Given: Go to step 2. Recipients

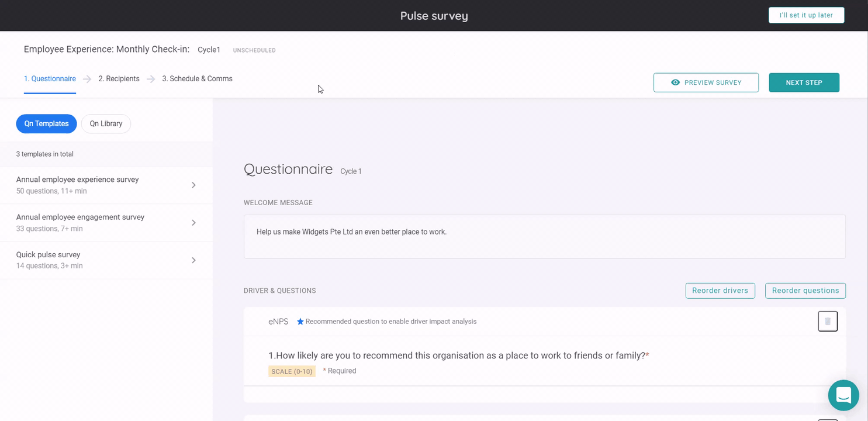Looking at the screenshot, I should (119, 78).
